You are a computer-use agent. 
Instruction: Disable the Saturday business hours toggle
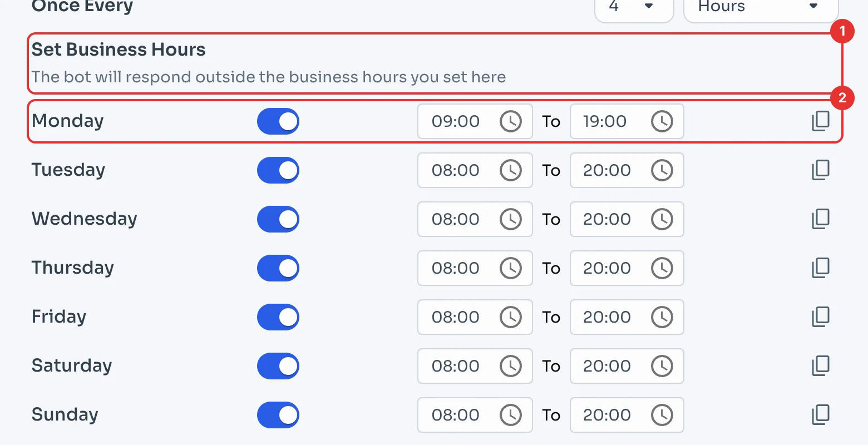point(278,366)
